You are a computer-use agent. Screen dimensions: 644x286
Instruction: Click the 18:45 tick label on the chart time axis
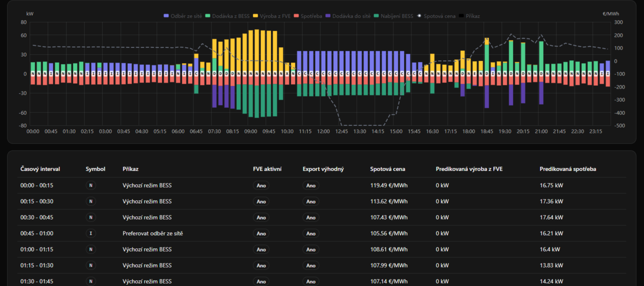tap(487, 131)
